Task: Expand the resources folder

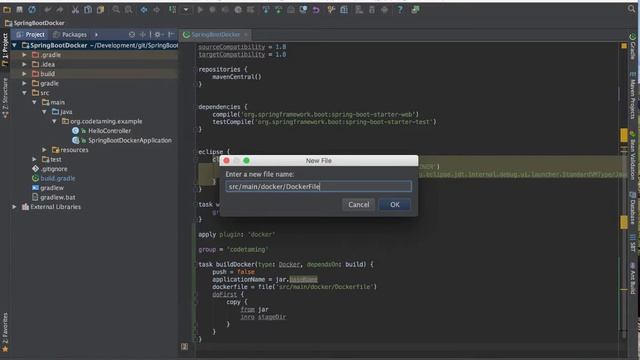Action: (44, 150)
